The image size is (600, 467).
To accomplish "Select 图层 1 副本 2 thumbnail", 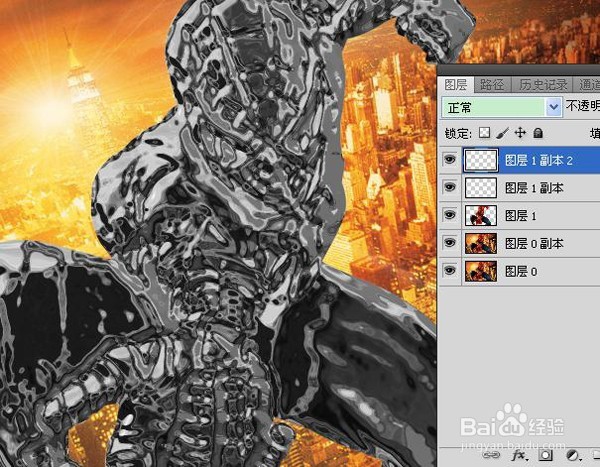I will [x=481, y=160].
